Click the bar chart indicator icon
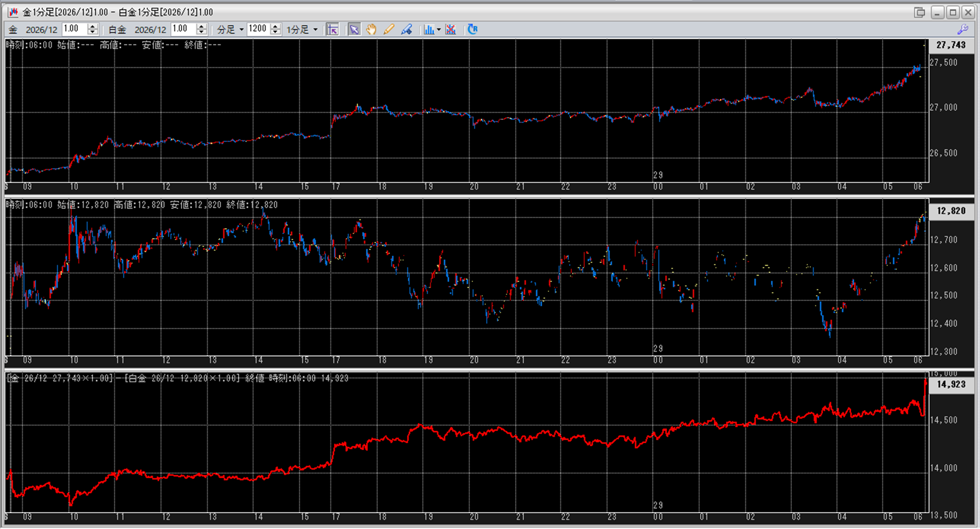Image resolution: width=980 pixels, height=529 pixels. (x=428, y=30)
